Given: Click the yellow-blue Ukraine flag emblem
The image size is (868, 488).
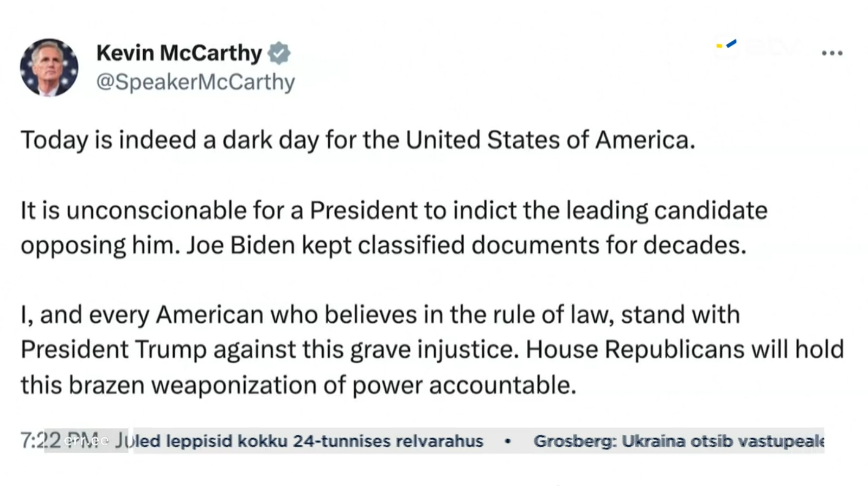Looking at the screenshot, I should pyautogui.click(x=727, y=44).
